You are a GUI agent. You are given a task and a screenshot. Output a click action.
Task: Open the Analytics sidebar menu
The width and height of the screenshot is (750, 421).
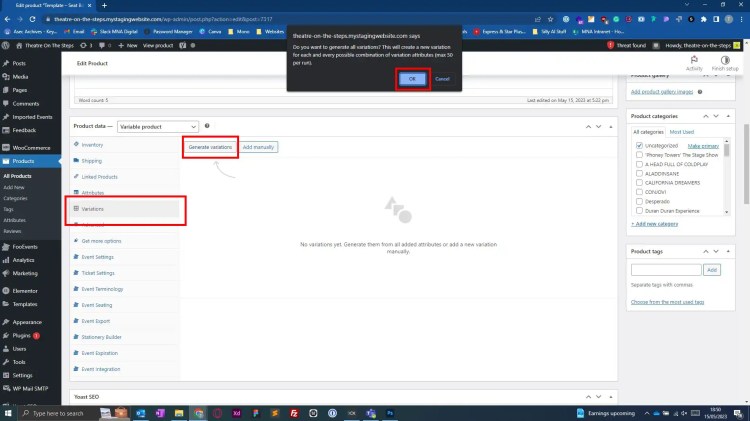(23, 260)
